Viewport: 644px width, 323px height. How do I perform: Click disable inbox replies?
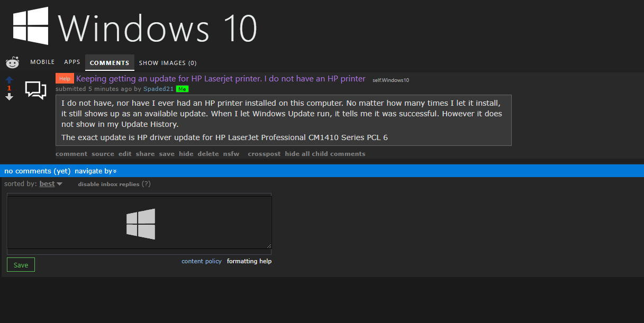click(x=108, y=184)
